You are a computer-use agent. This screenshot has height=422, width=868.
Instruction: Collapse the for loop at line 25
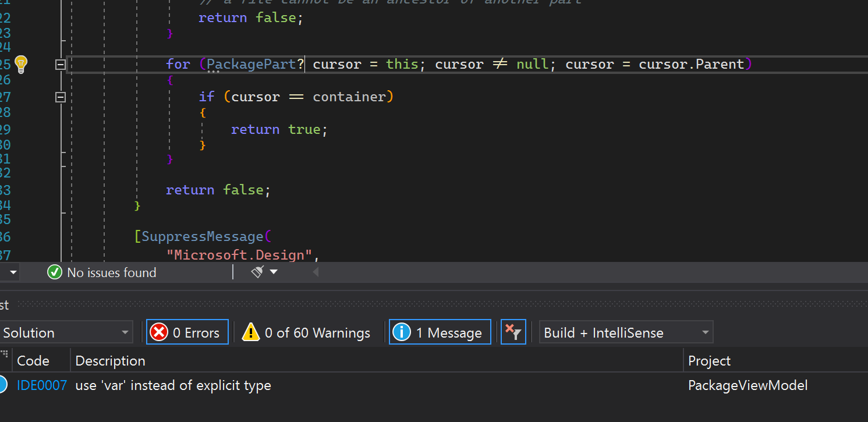click(60, 64)
